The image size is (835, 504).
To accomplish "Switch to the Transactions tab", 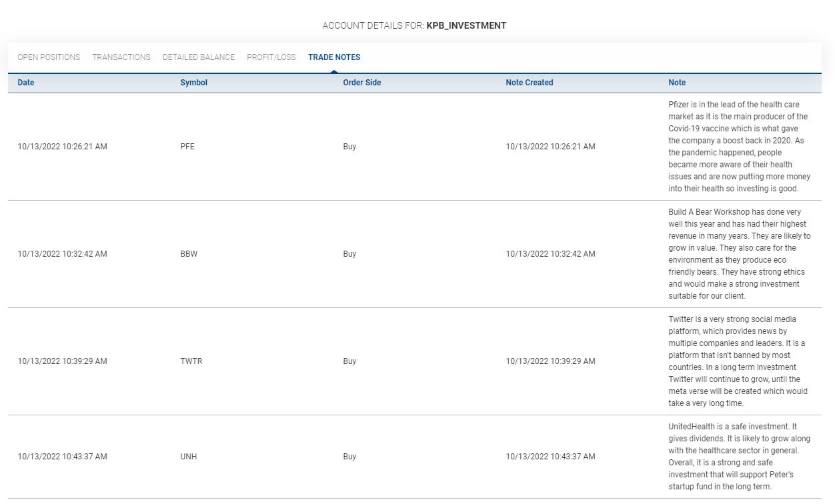I will click(x=121, y=57).
